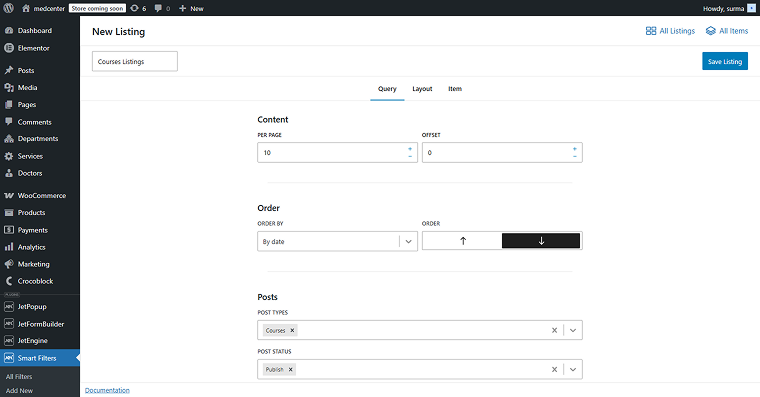
Task: Open the medcenter site home icon
Action: [x=26, y=8]
